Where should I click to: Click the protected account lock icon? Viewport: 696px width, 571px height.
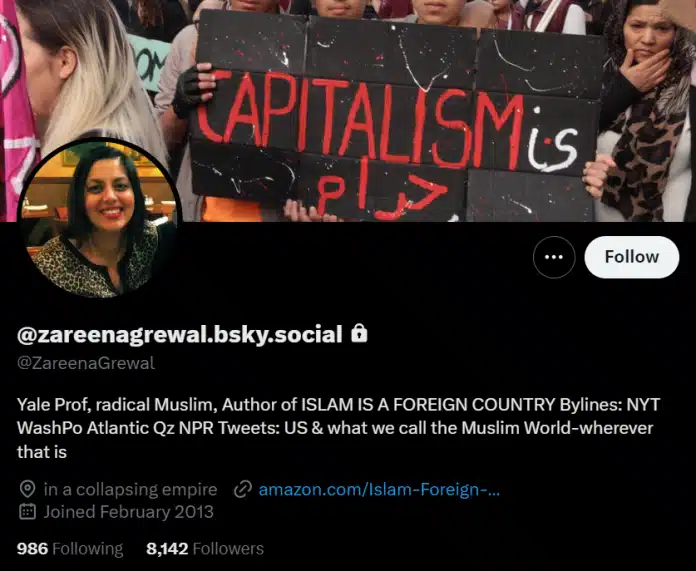coord(359,334)
